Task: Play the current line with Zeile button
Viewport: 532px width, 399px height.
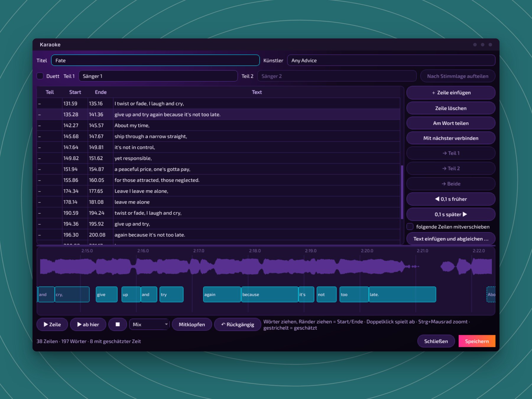Action: pos(52,324)
